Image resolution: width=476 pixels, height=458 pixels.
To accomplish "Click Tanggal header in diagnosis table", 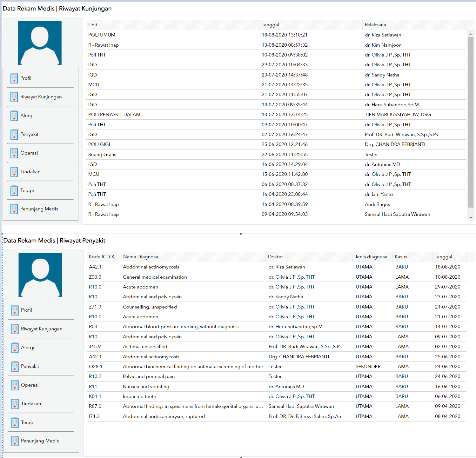I will [x=449, y=257].
